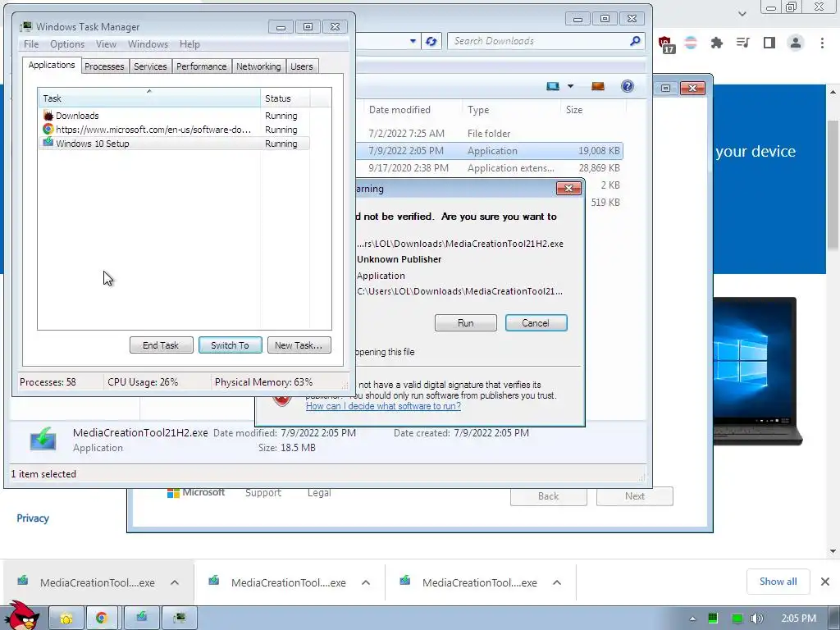
Task: Open Chrome three-dot menu
Action: pyautogui.click(x=822, y=43)
